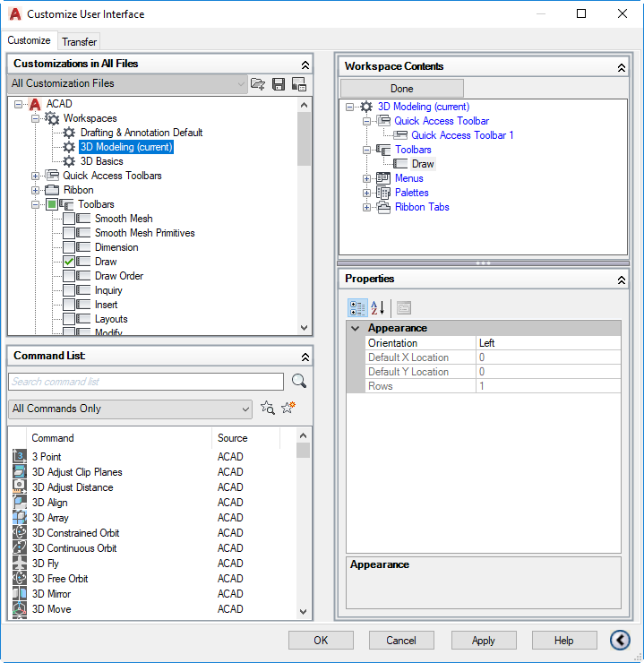Click the Help button
The image size is (644, 663).
pos(564,641)
